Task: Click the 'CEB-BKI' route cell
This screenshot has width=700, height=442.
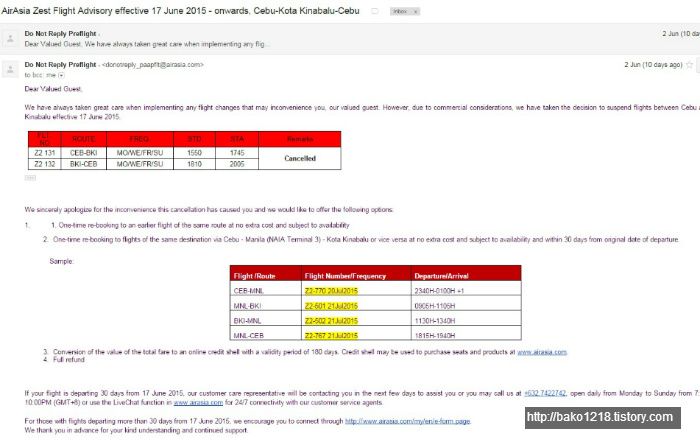Action: 83,153
